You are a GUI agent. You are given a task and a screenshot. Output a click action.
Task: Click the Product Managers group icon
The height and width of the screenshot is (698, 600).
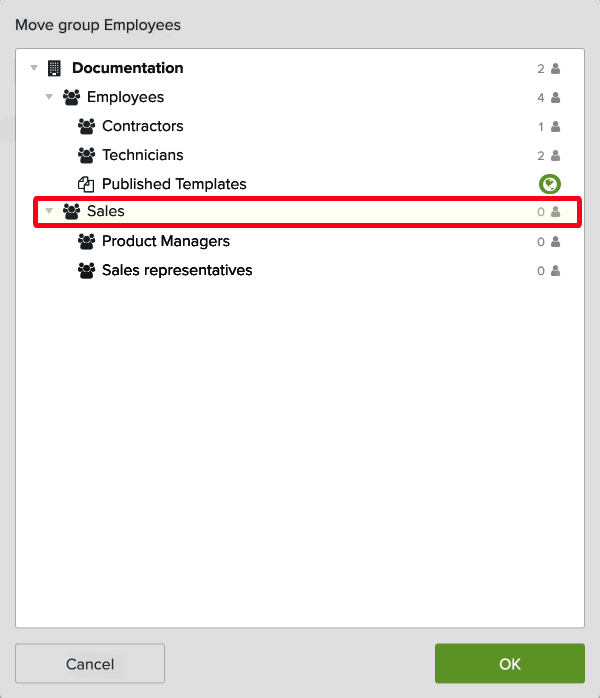[86, 242]
